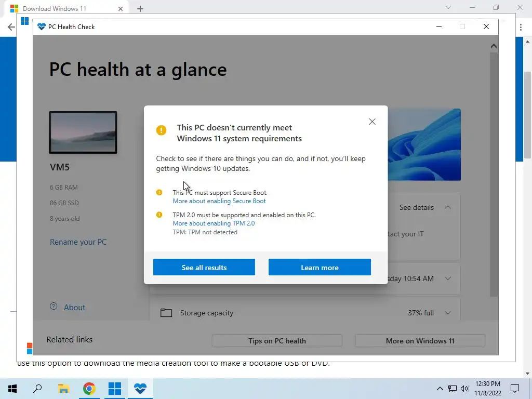The width and height of the screenshot is (532, 399).
Task: Open the browser three-dot menu
Action: tap(521, 27)
